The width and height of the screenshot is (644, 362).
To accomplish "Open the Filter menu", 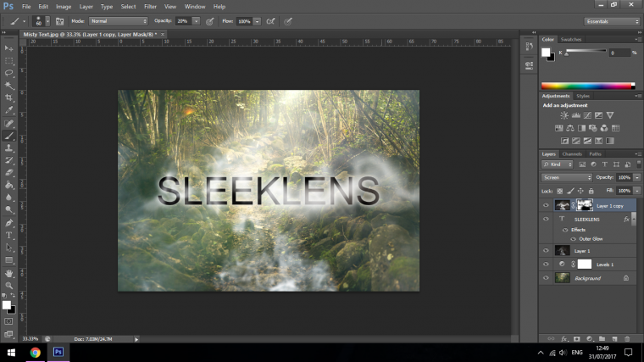I will (x=150, y=7).
